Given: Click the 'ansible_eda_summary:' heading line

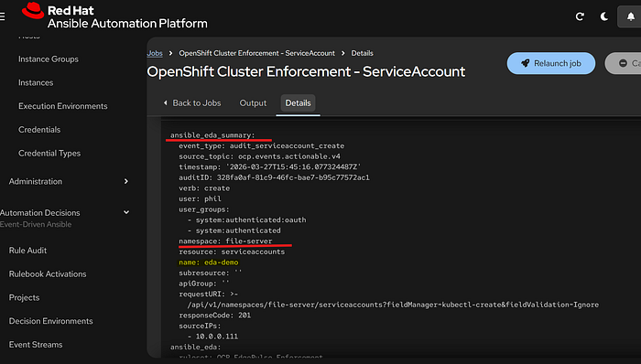Looking at the screenshot, I should pos(212,135).
